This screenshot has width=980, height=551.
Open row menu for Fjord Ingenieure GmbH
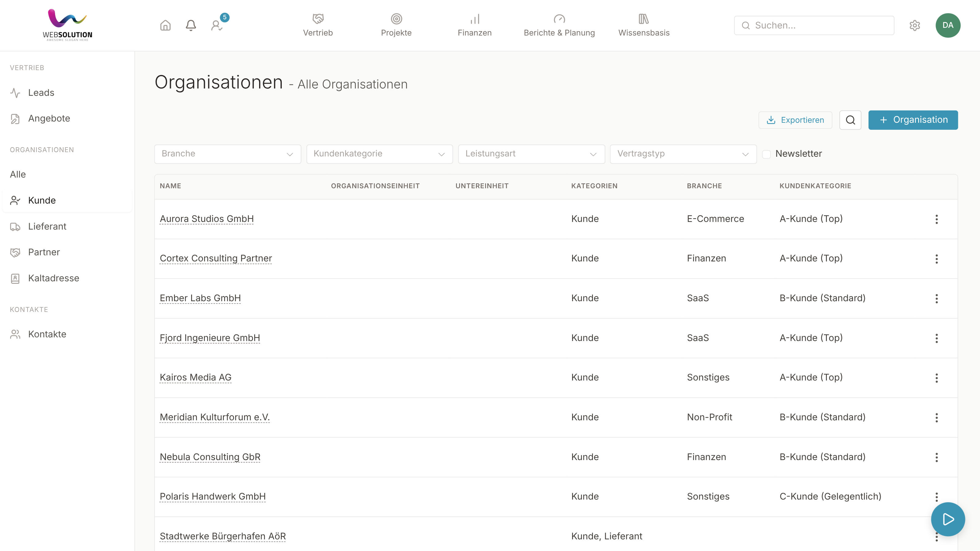tap(937, 338)
